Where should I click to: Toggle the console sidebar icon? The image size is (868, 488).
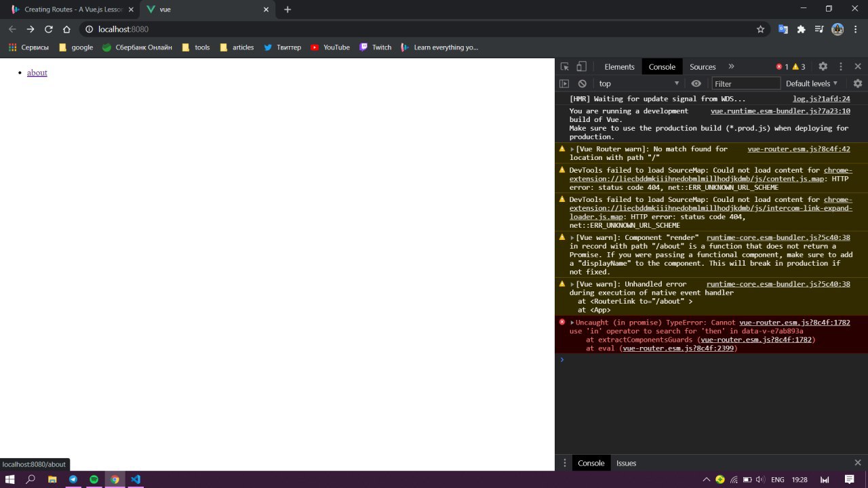pos(564,83)
